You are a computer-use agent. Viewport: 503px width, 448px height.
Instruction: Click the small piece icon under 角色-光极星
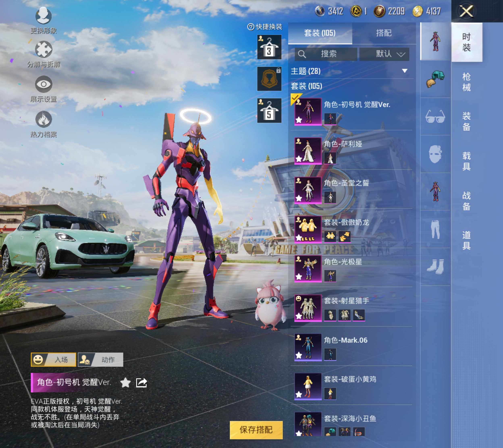pos(330,276)
